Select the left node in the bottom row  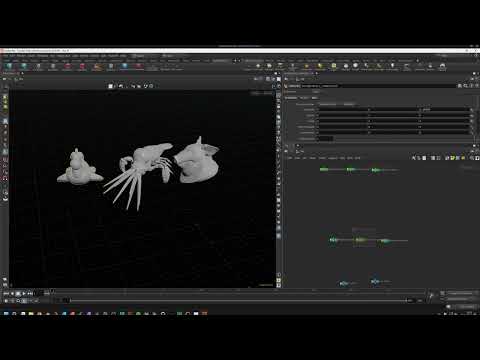pos(343,283)
